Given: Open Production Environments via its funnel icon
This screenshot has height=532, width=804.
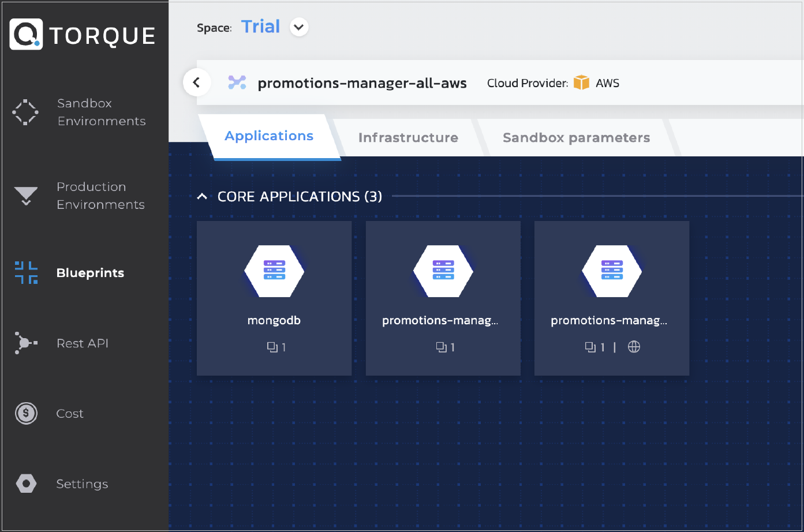Looking at the screenshot, I should [x=26, y=196].
